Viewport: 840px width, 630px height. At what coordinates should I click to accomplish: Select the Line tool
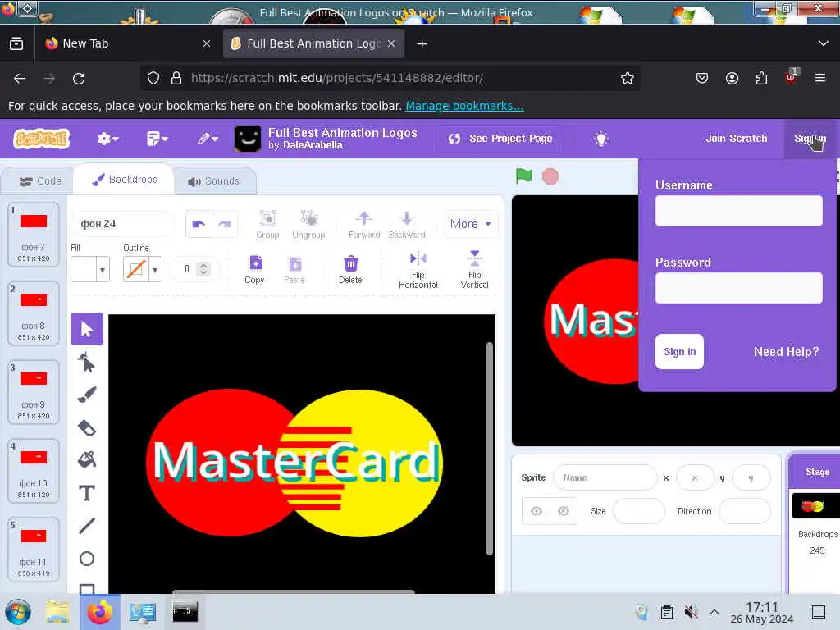(87, 526)
